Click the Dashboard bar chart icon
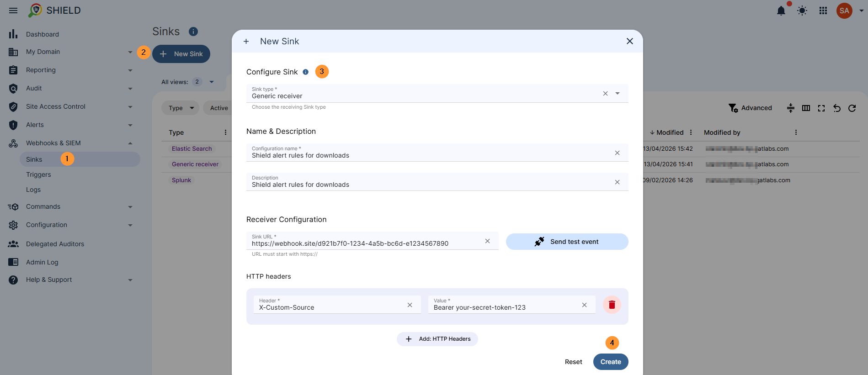 tap(13, 34)
